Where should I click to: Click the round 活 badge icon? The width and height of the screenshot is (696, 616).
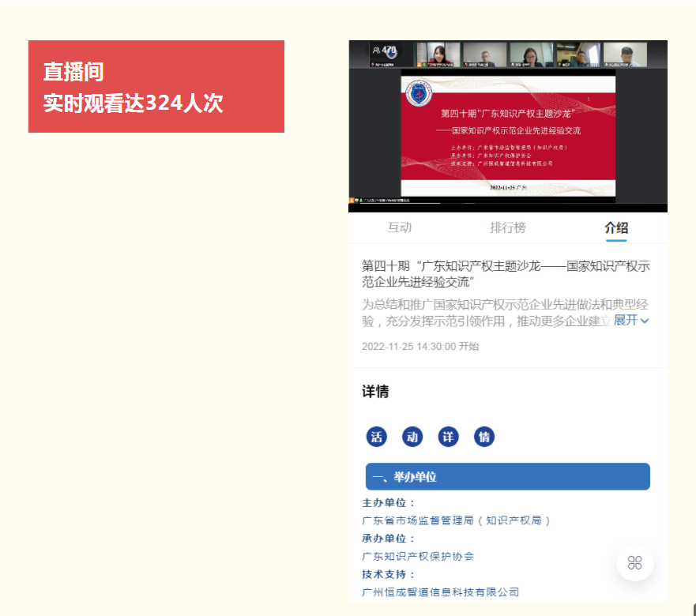377,437
